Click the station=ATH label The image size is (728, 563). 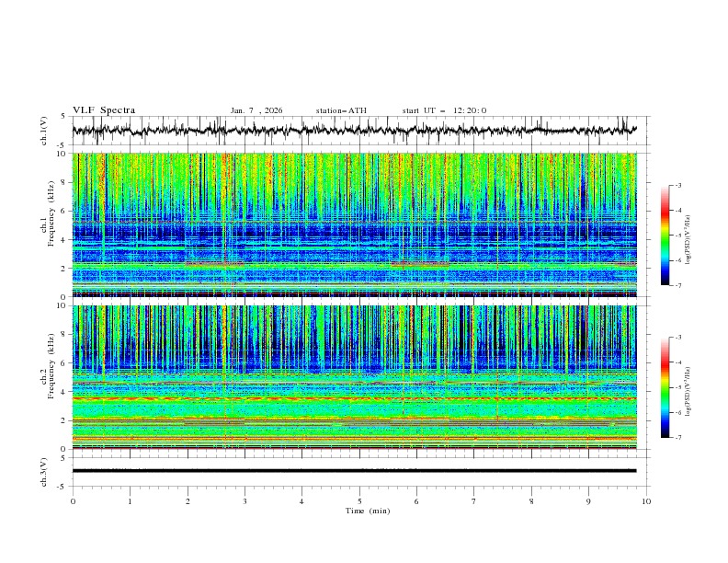pos(341,110)
